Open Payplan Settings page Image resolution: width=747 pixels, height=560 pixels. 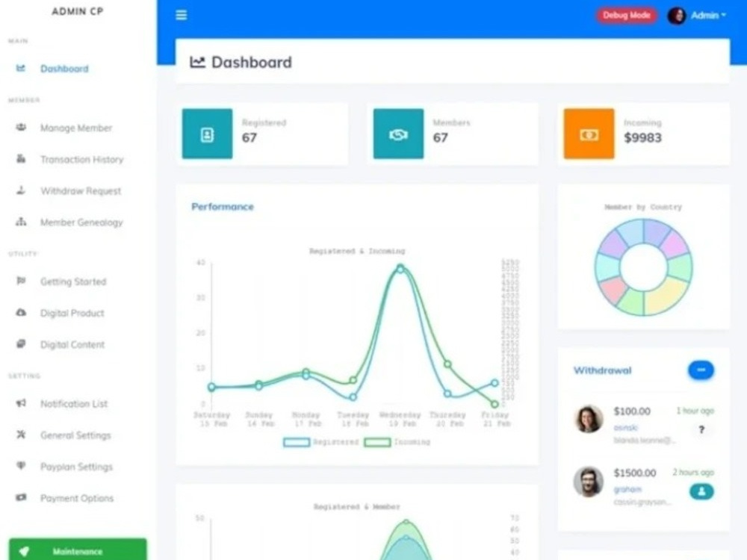coord(77,467)
